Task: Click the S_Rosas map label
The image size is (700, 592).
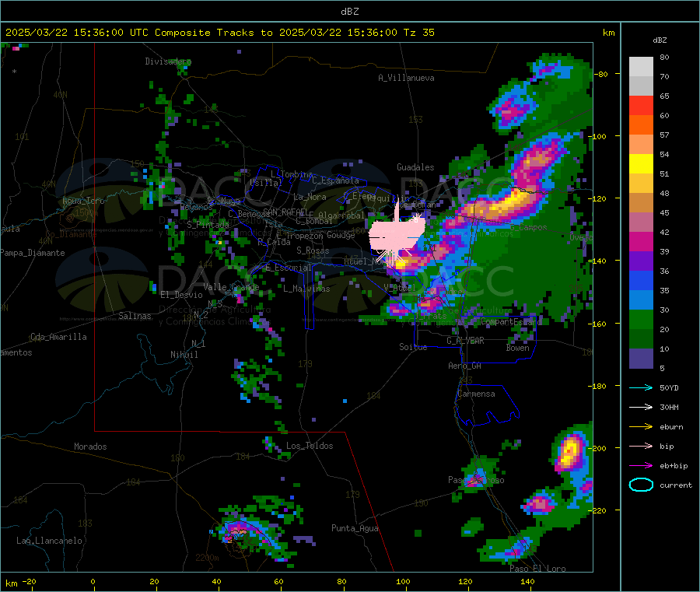Action: 313,251
